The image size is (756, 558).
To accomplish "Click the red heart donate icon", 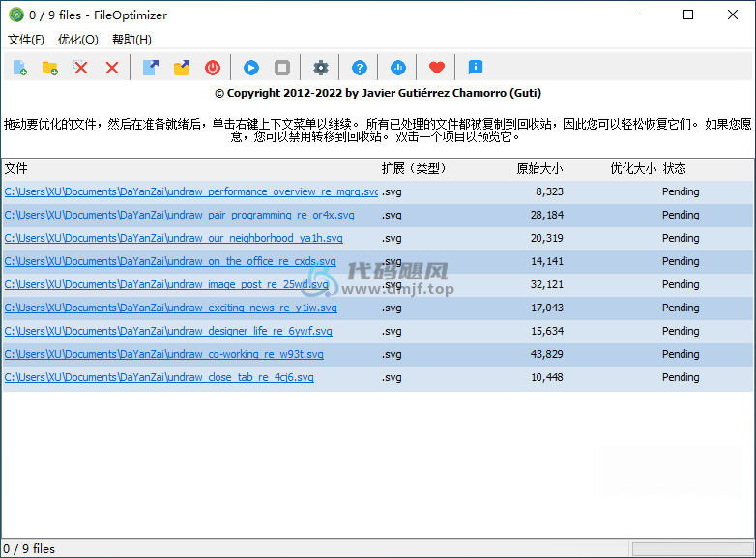I will [436, 68].
